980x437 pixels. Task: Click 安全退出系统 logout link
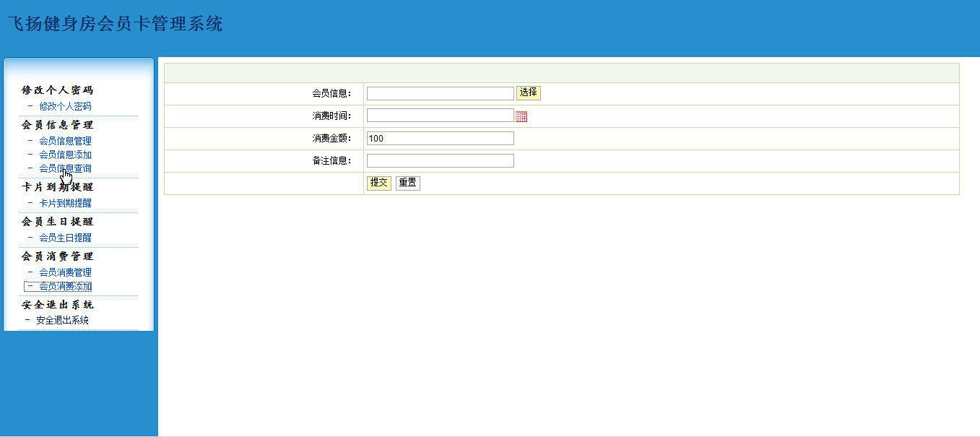pyautogui.click(x=62, y=320)
